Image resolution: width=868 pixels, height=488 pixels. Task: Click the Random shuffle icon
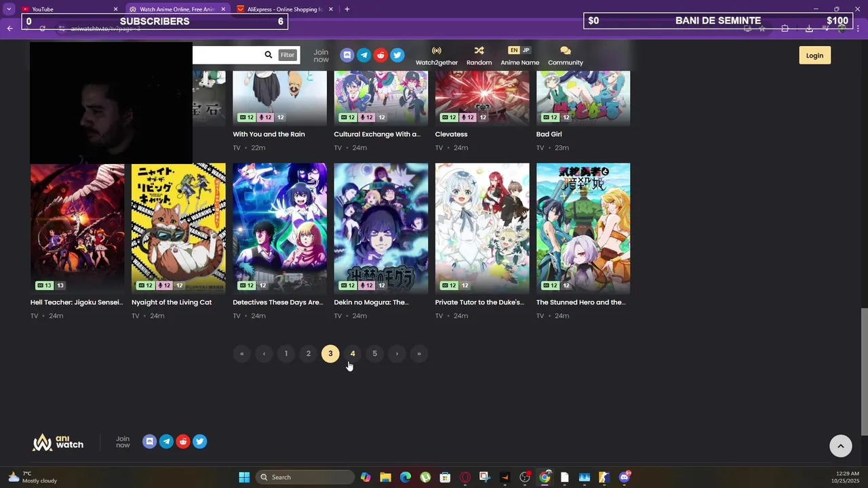479,51
